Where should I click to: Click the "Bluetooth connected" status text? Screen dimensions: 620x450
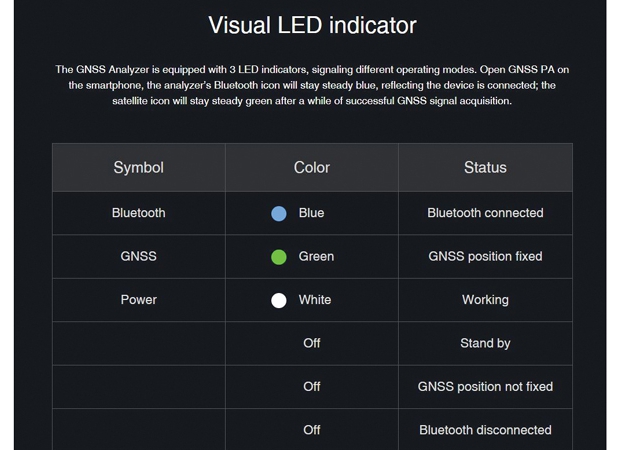click(485, 213)
